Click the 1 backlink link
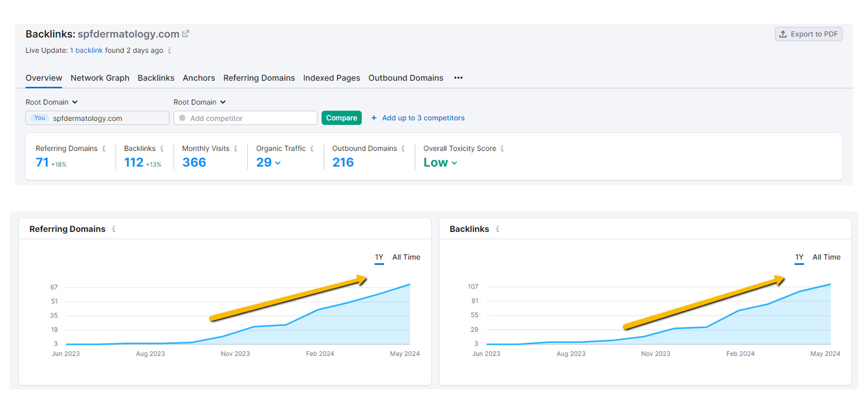Screen dimensions: 868x401 (x=86, y=50)
